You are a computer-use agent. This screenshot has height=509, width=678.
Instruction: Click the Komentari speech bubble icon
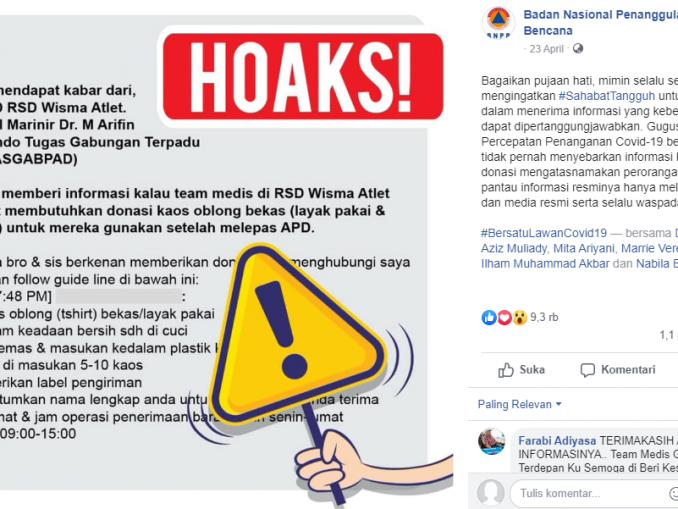[587, 370]
